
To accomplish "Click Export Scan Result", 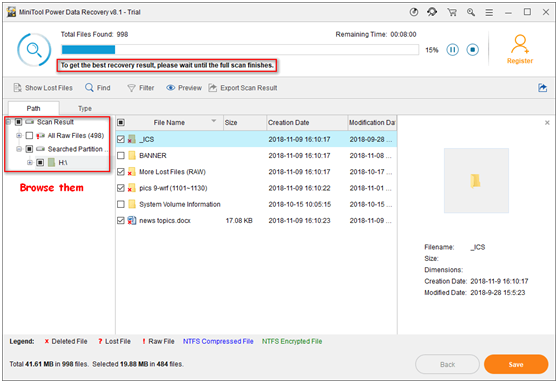I will point(243,88).
